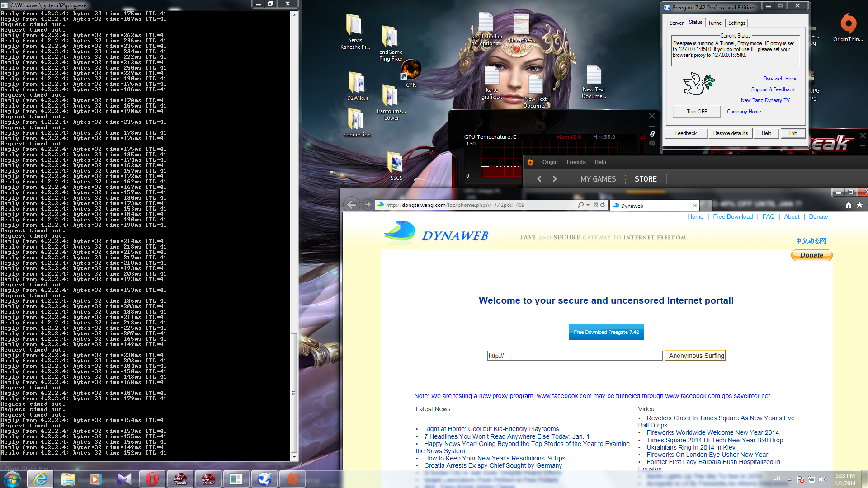Click the http:// URL input field

(575, 356)
